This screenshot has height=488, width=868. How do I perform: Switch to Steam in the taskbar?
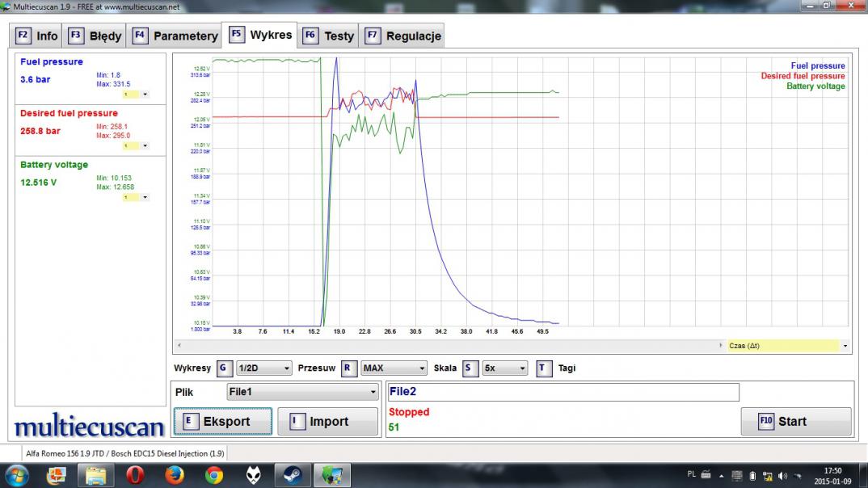pyautogui.click(x=293, y=476)
